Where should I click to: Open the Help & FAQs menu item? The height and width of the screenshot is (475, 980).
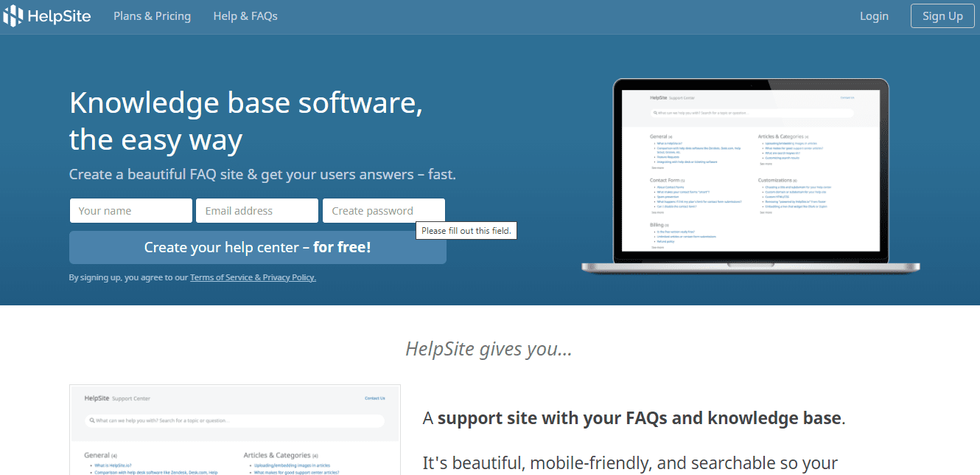point(245,16)
